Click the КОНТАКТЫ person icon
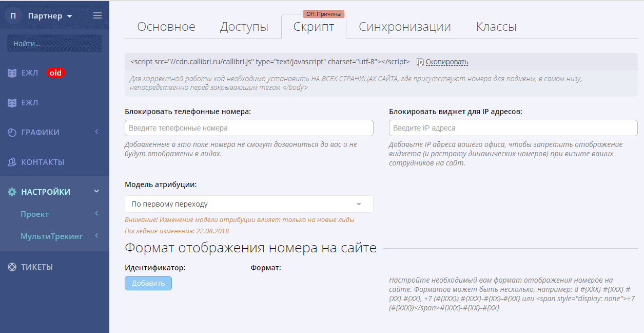Screen dimensions: 644x333 pos(12,162)
